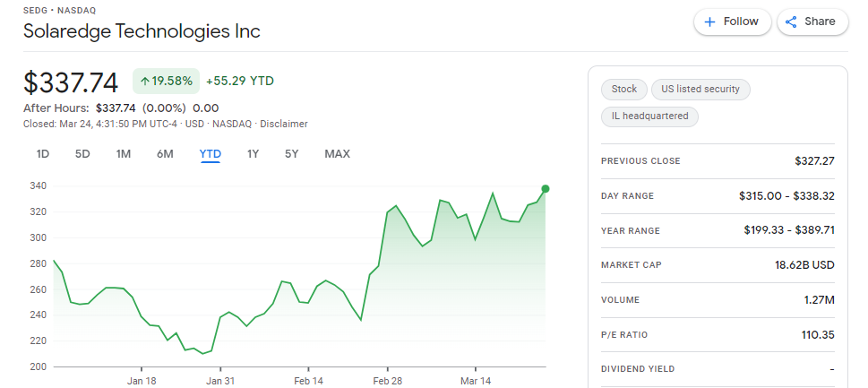The height and width of the screenshot is (388, 868).
Task: Click the IL headquartered chip
Action: point(650,116)
